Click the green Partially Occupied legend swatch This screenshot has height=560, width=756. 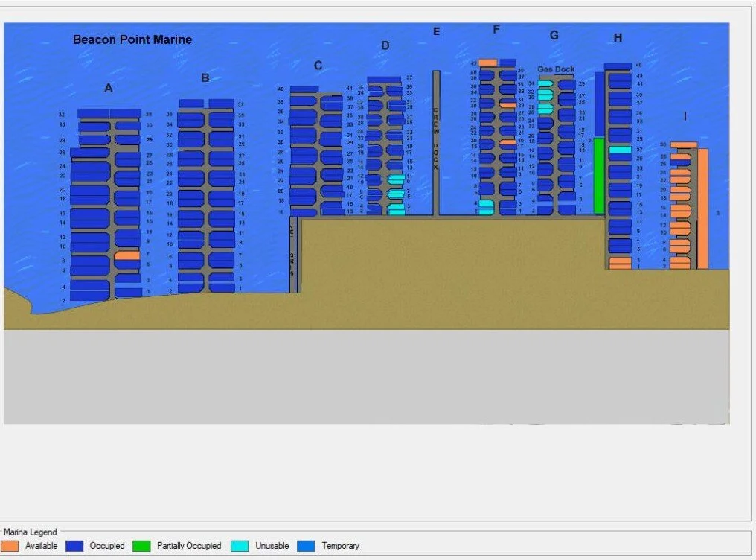(141, 546)
